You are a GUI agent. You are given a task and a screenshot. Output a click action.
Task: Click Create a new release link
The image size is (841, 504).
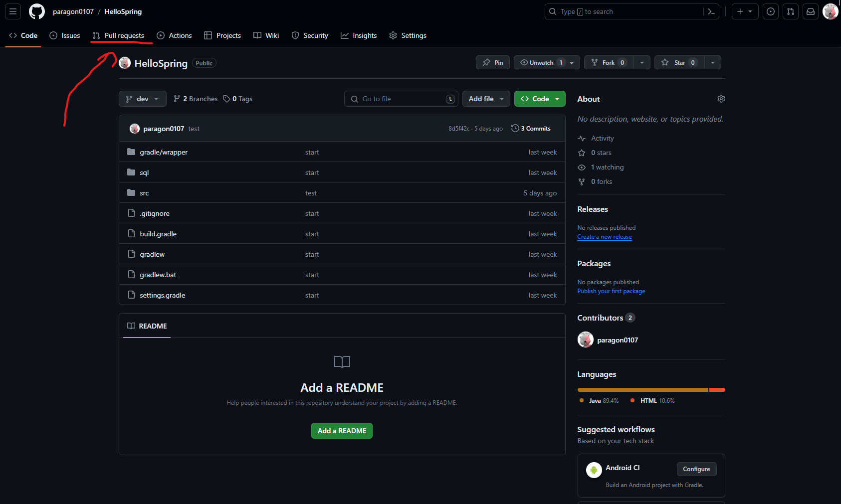coord(604,237)
